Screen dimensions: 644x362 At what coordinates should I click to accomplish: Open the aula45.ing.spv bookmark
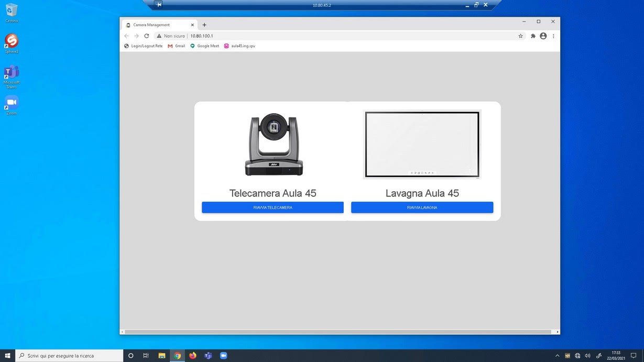pyautogui.click(x=239, y=46)
